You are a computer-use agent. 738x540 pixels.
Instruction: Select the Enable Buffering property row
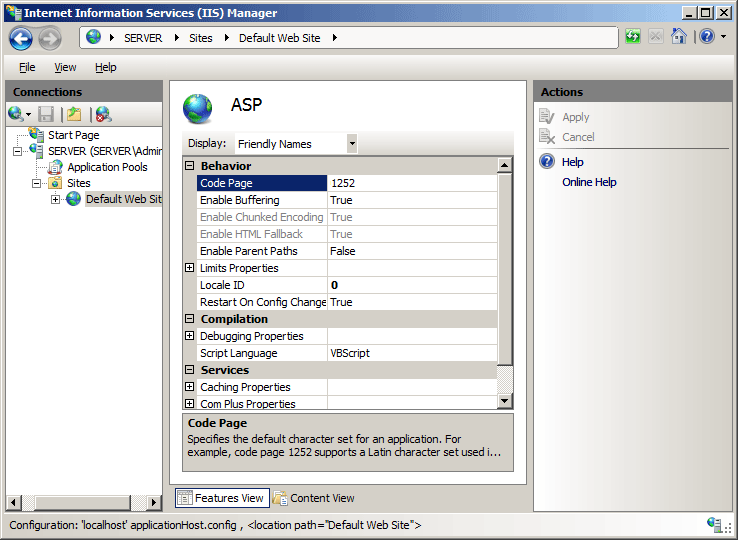coord(347,200)
